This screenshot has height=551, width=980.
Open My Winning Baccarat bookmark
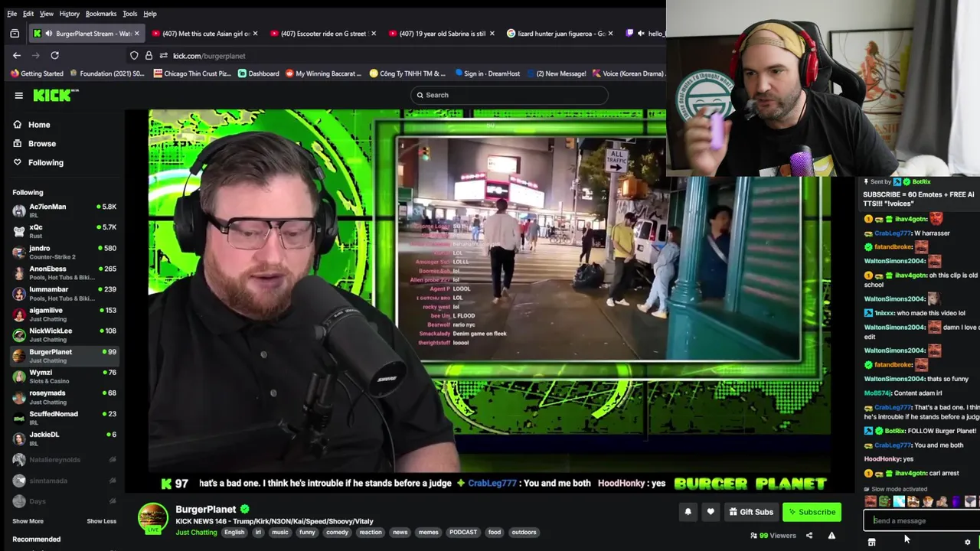point(323,73)
